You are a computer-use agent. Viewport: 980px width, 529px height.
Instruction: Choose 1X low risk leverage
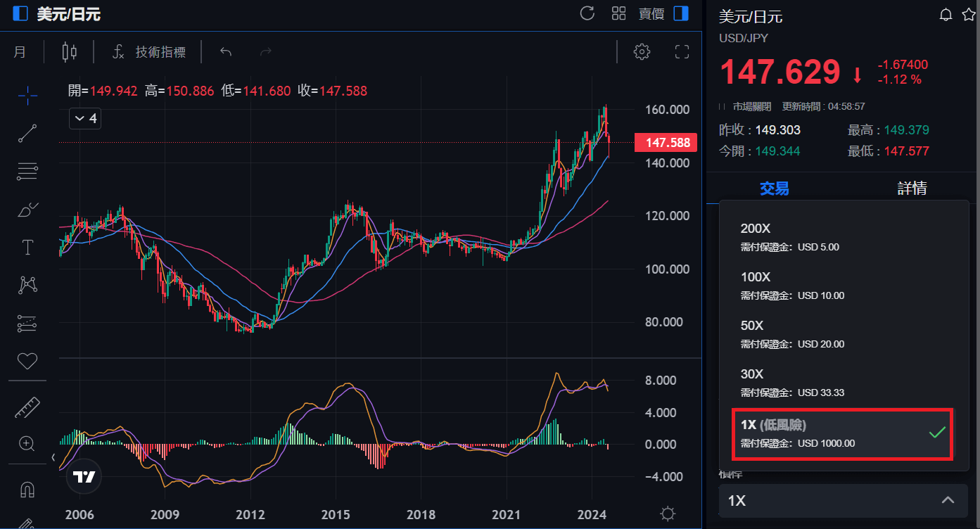click(843, 433)
